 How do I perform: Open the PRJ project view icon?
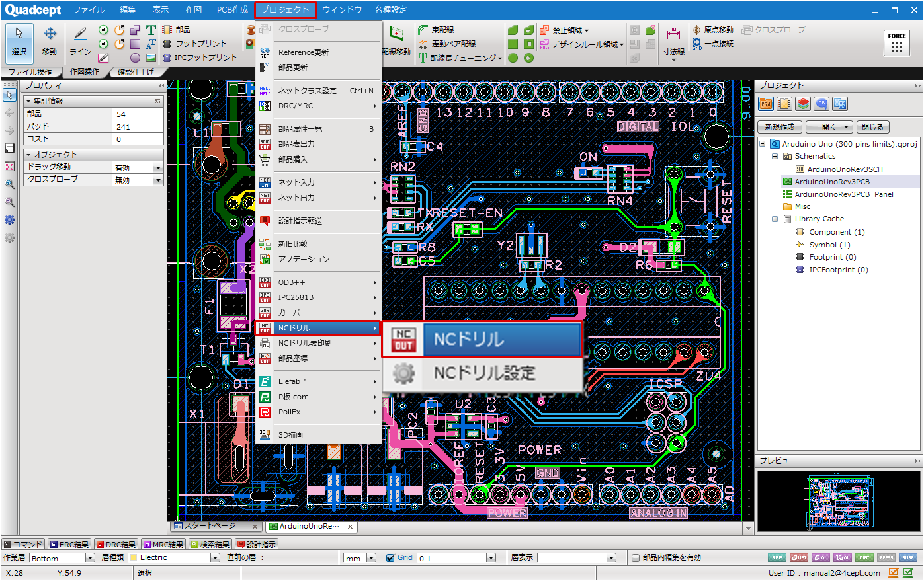coord(766,104)
